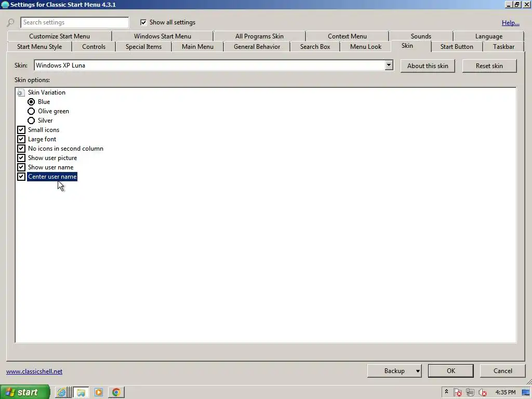The image size is (532, 399).
Task: Click the Classic Start Menu title bar icon
Action: (5, 4)
